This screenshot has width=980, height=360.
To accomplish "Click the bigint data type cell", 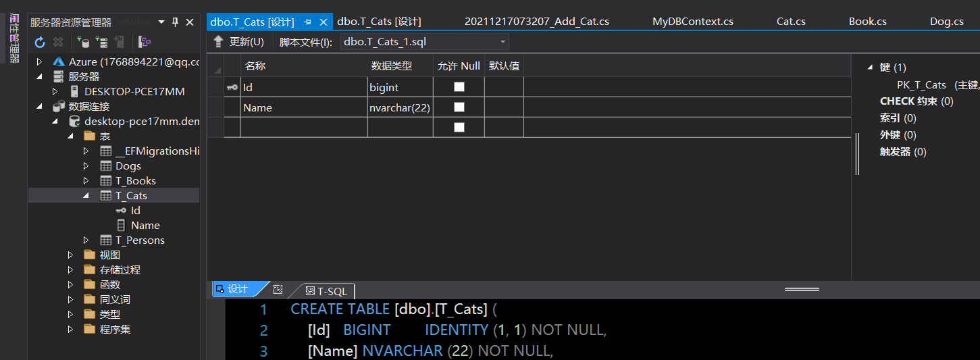I will pyautogui.click(x=401, y=87).
